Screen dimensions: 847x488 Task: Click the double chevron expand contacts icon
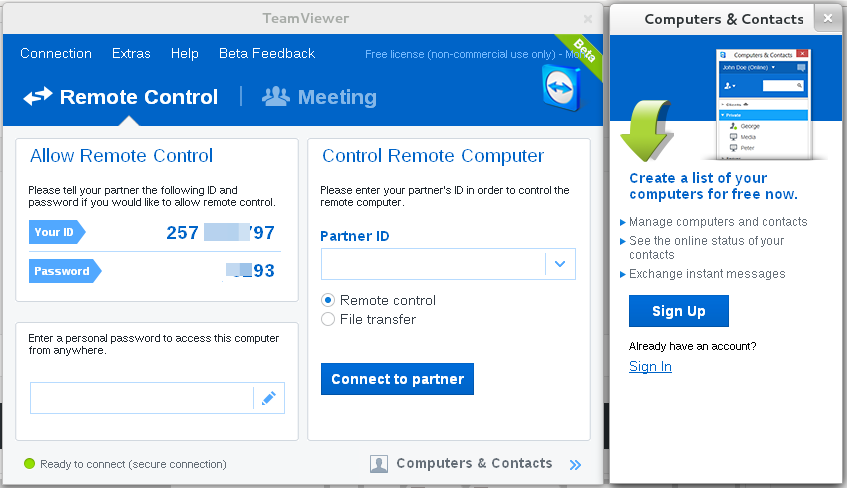click(575, 464)
